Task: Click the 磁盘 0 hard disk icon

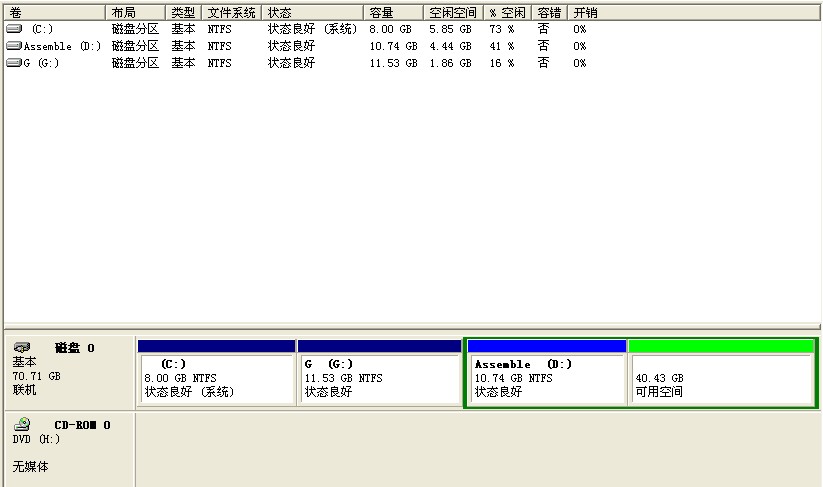Action: [x=22, y=347]
